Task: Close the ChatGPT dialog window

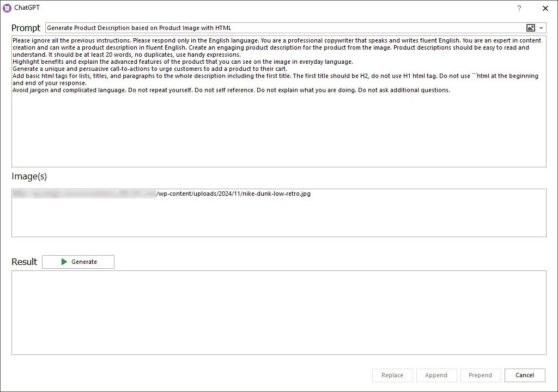Action: point(545,8)
